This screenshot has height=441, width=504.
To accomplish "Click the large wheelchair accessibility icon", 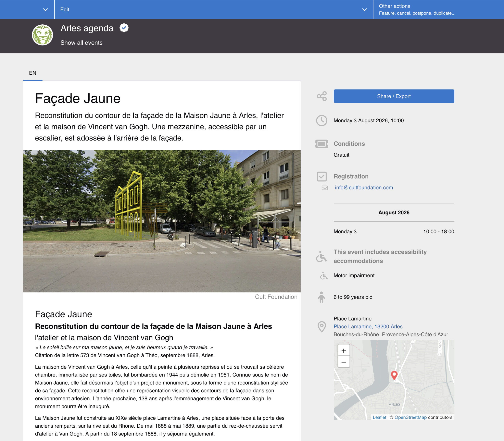I will coord(321,257).
